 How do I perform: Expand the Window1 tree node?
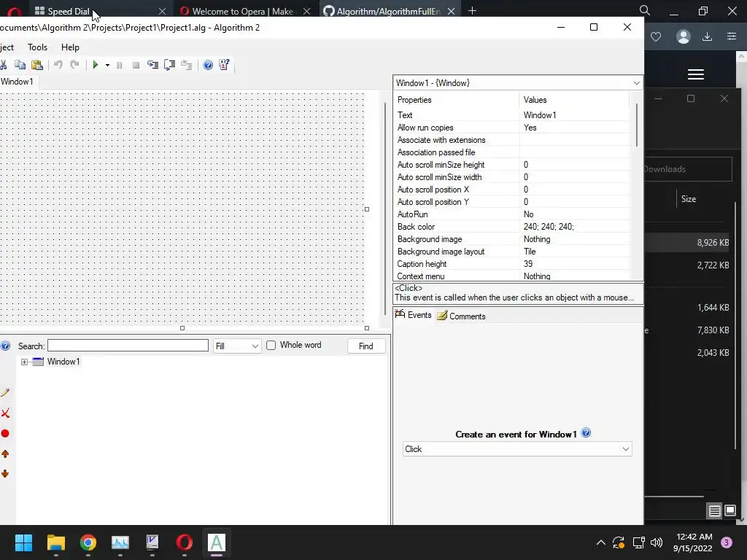pos(24,362)
